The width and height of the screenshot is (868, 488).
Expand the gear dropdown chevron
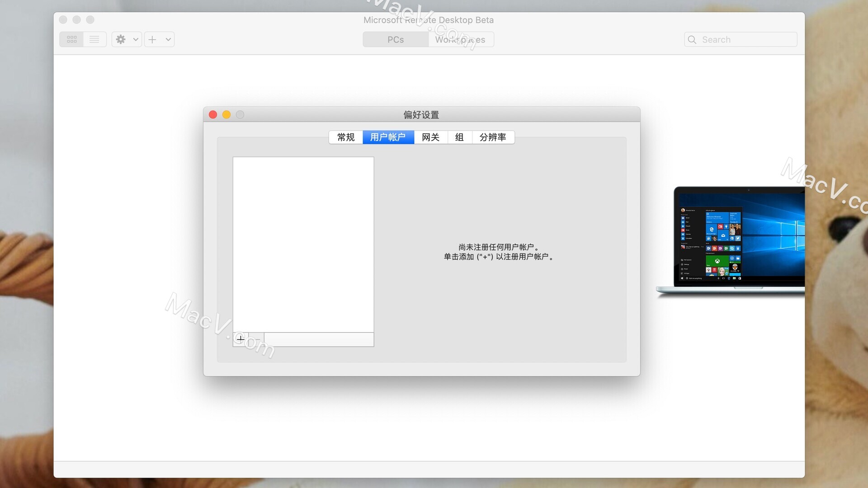136,39
